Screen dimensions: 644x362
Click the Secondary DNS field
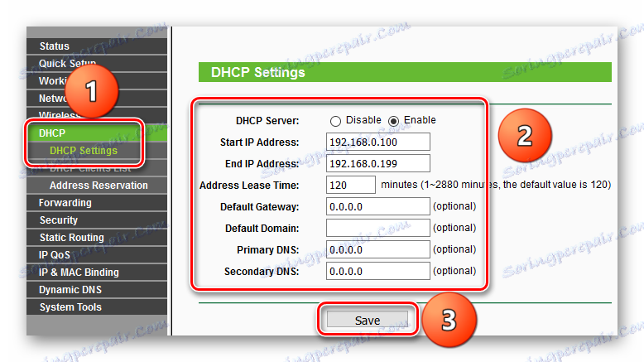coord(378,271)
